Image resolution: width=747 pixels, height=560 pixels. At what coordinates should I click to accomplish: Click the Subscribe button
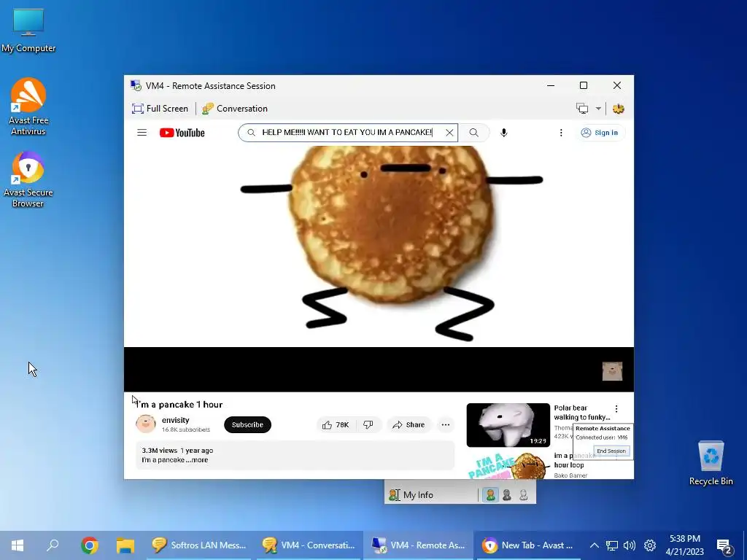coord(247,425)
